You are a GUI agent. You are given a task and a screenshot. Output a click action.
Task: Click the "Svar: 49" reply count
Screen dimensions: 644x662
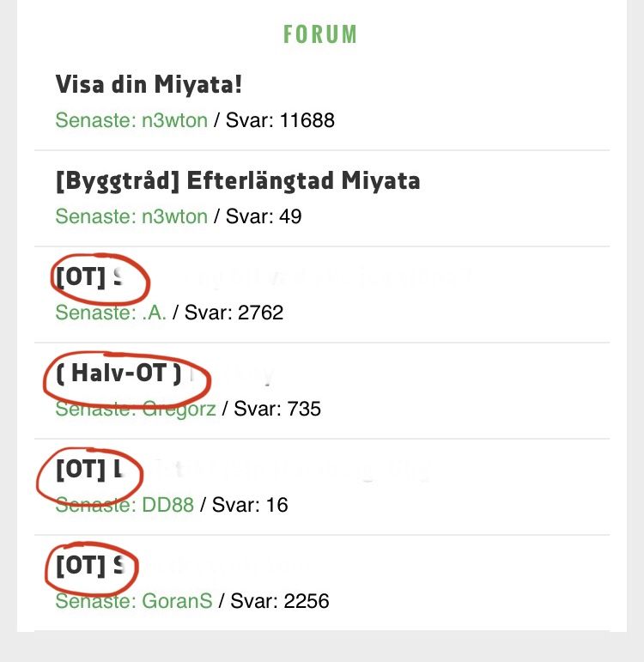click(264, 216)
